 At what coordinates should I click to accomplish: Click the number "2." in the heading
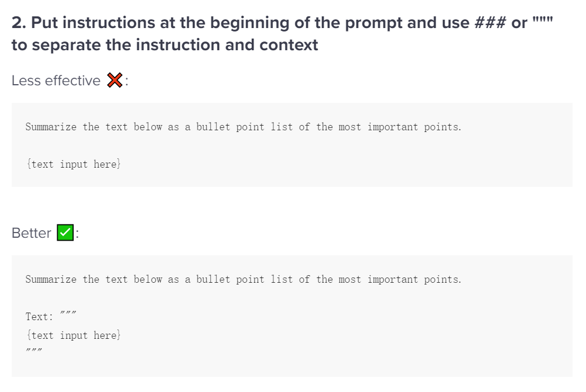tap(19, 23)
